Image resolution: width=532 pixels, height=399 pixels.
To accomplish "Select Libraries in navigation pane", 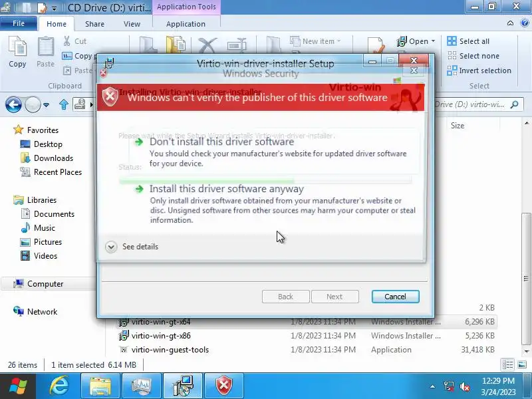I will [x=35, y=200].
